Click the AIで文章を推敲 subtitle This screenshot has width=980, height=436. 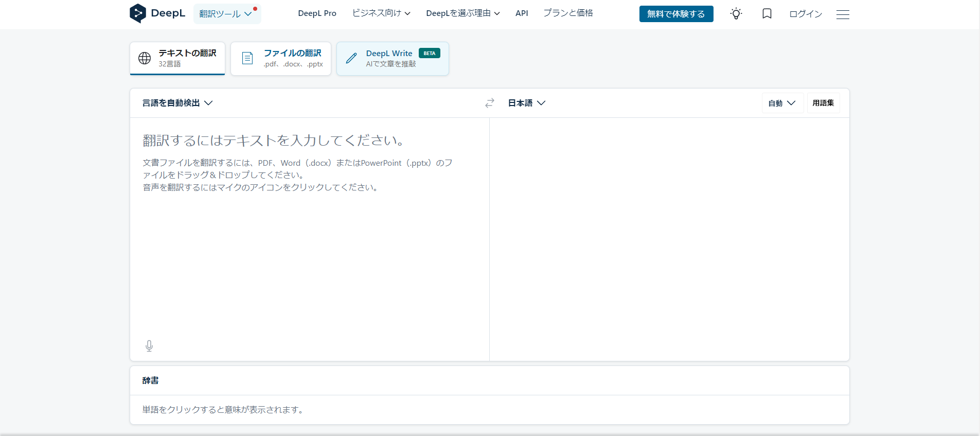391,64
